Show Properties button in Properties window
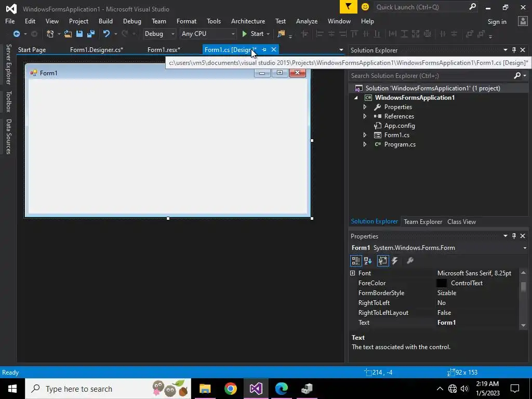 pos(383,261)
